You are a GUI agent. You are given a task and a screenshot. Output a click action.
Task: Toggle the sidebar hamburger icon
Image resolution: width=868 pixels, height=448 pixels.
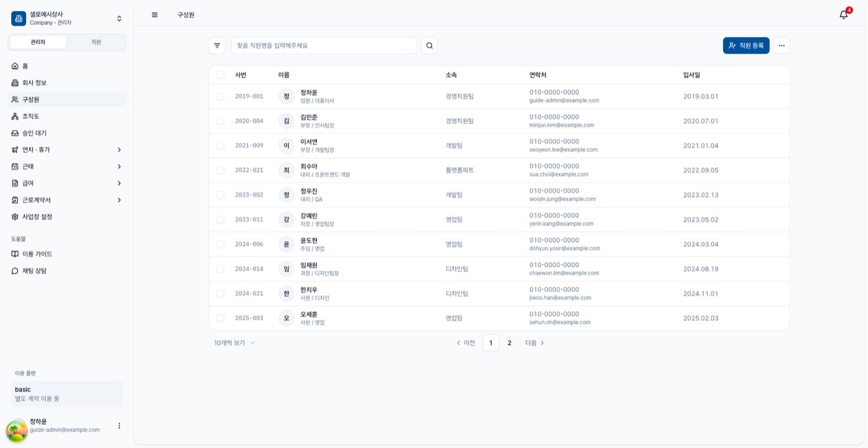pos(155,15)
